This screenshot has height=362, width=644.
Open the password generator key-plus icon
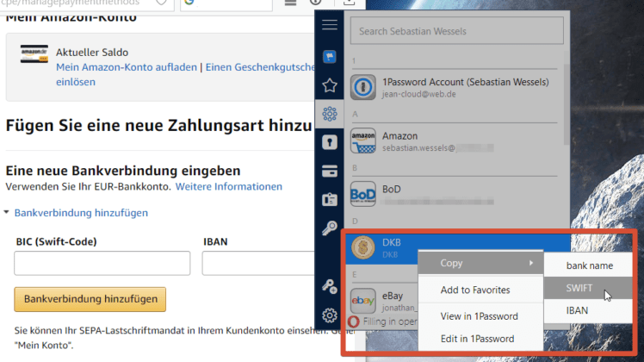pyautogui.click(x=330, y=286)
